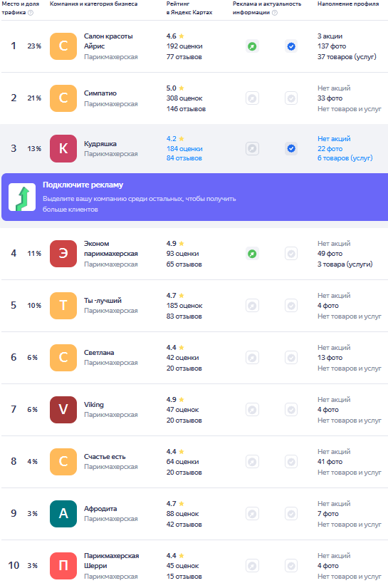Click the '22 фото' link in Кудряшка row
The height and width of the screenshot is (588, 388).
point(330,149)
